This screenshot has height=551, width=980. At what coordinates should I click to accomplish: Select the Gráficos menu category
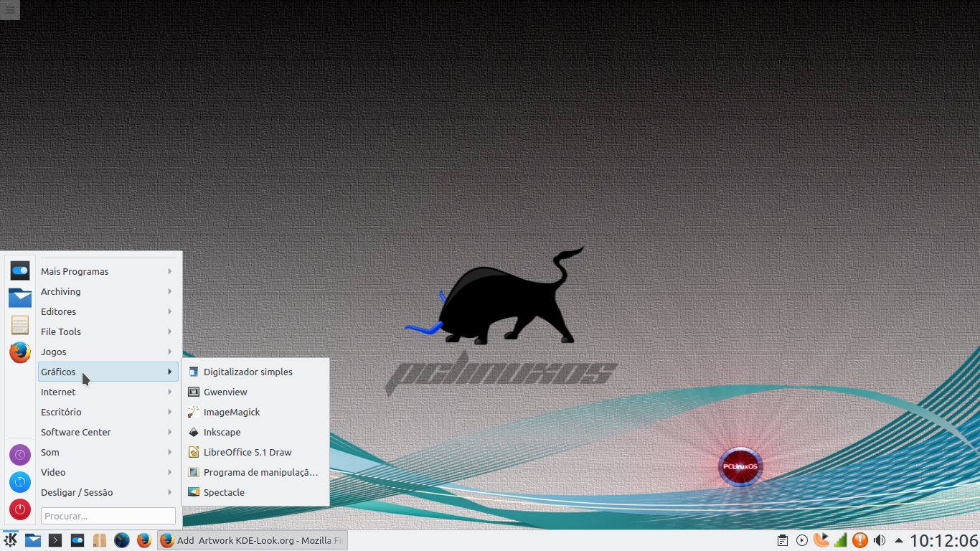[108, 372]
